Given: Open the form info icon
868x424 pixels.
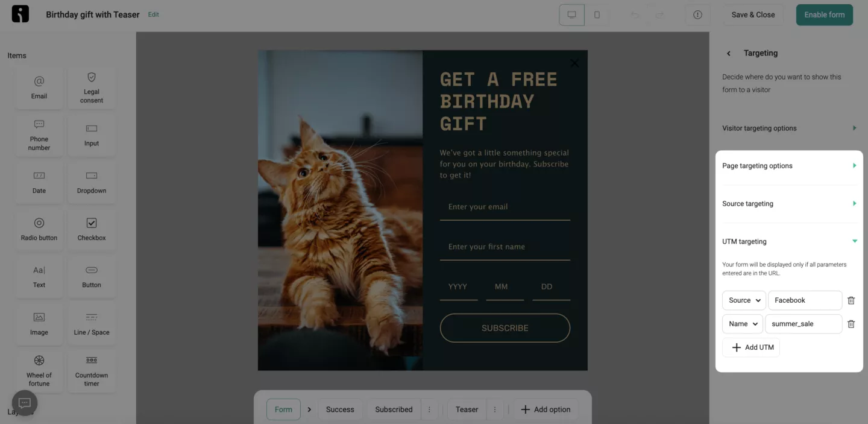Looking at the screenshot, I should click(x=697, y=15).
